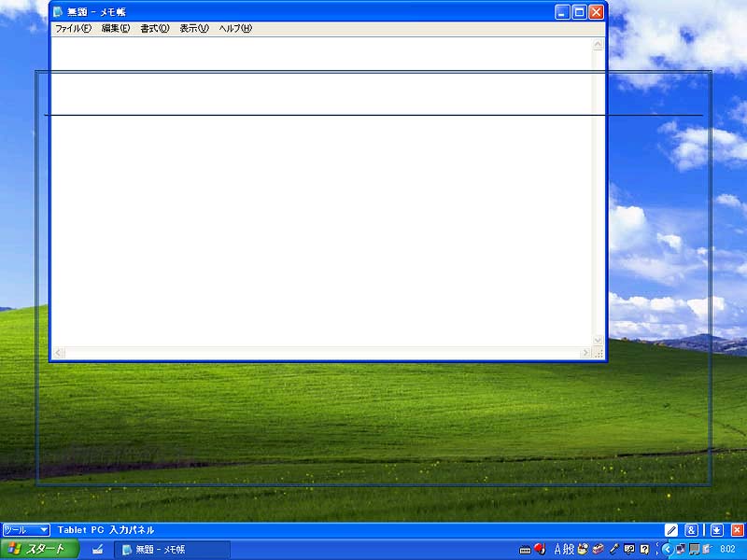Click the gray monitor icon in system tray
This screenshot has height=560, width=747.
(695, 550)
